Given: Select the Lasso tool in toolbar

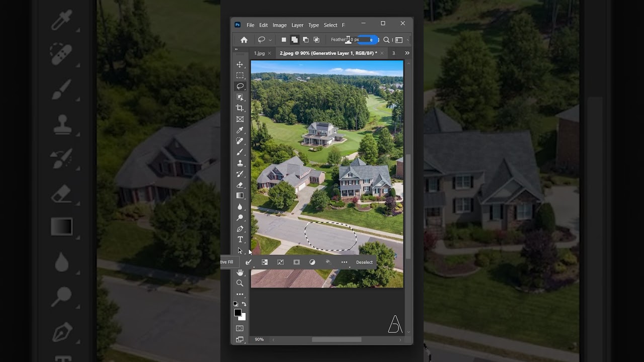Looking at the screenshot, I should (x=240, y=86).
